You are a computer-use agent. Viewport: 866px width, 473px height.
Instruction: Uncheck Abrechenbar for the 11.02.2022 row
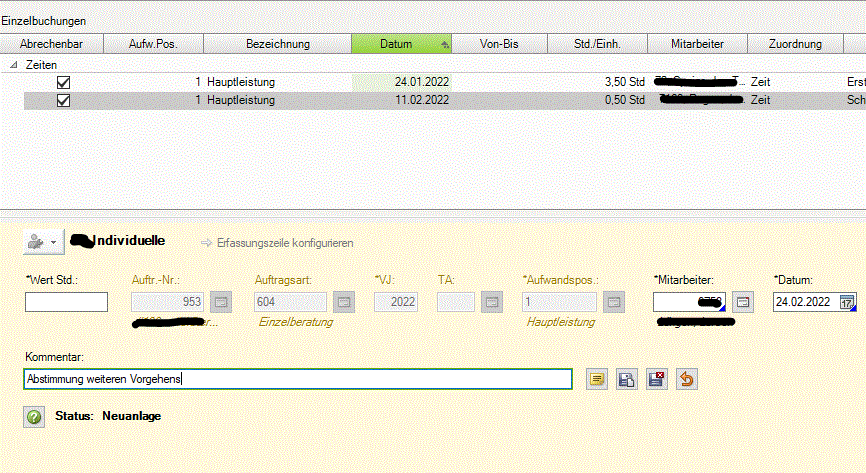tap(64, 101)
